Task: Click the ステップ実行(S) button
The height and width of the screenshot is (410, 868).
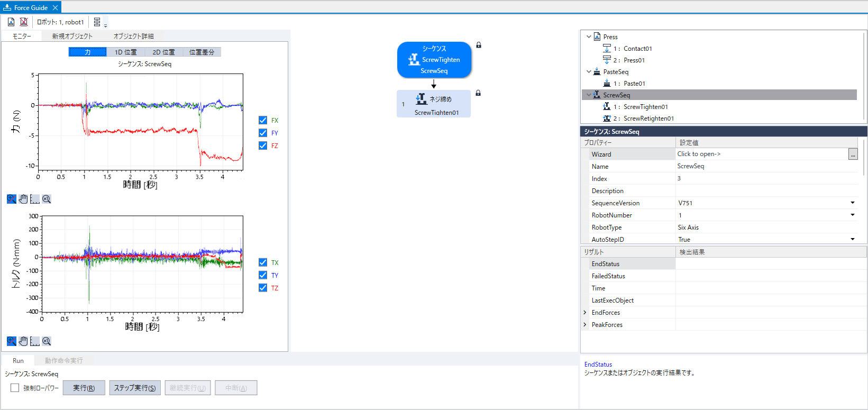Action: click(x=134, y=388)
